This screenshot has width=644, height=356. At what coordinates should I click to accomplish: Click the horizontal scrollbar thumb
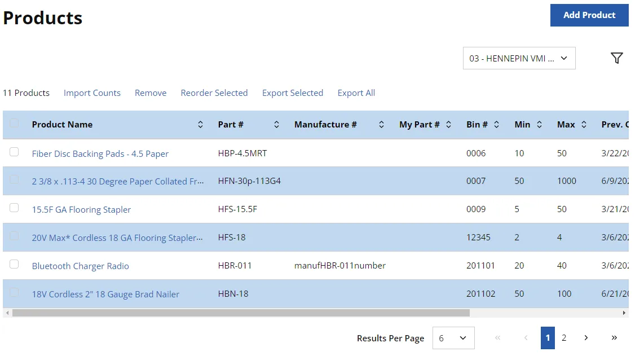click(241, 313)
